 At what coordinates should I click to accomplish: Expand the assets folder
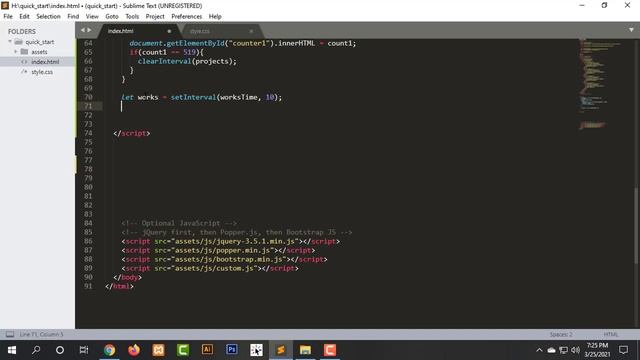[16, 51]
